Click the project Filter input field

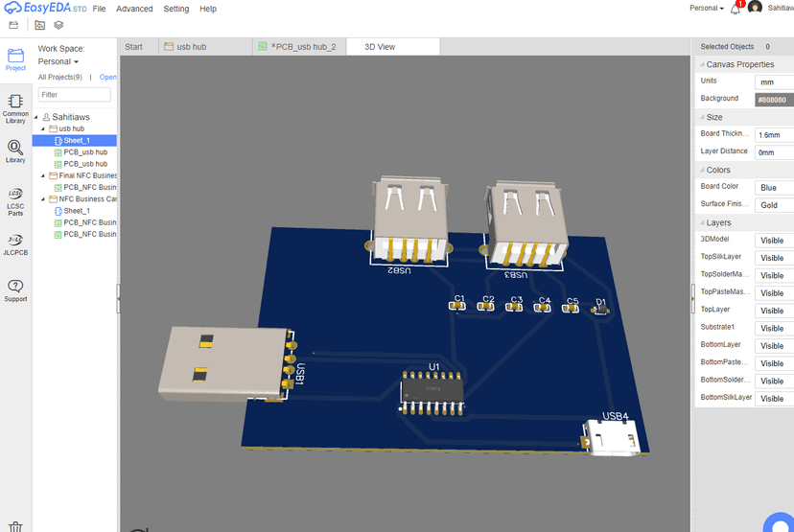click(75, 95)
